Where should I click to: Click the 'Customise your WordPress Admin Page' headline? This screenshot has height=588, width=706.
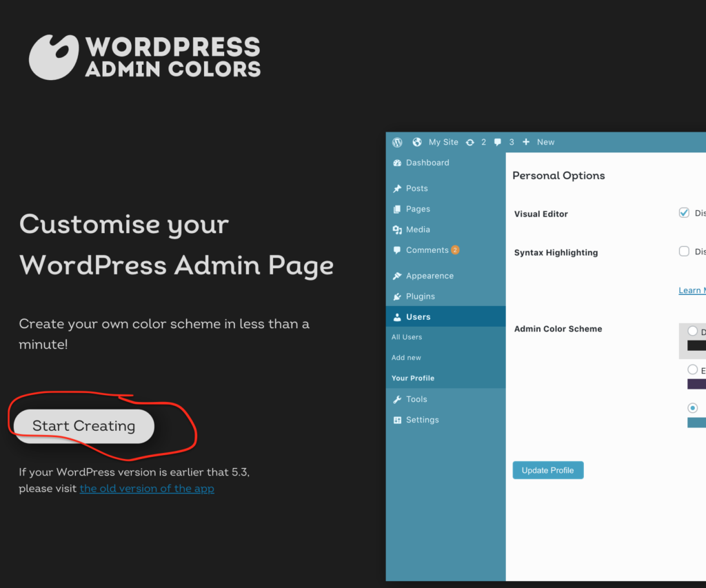pos(176,245)
